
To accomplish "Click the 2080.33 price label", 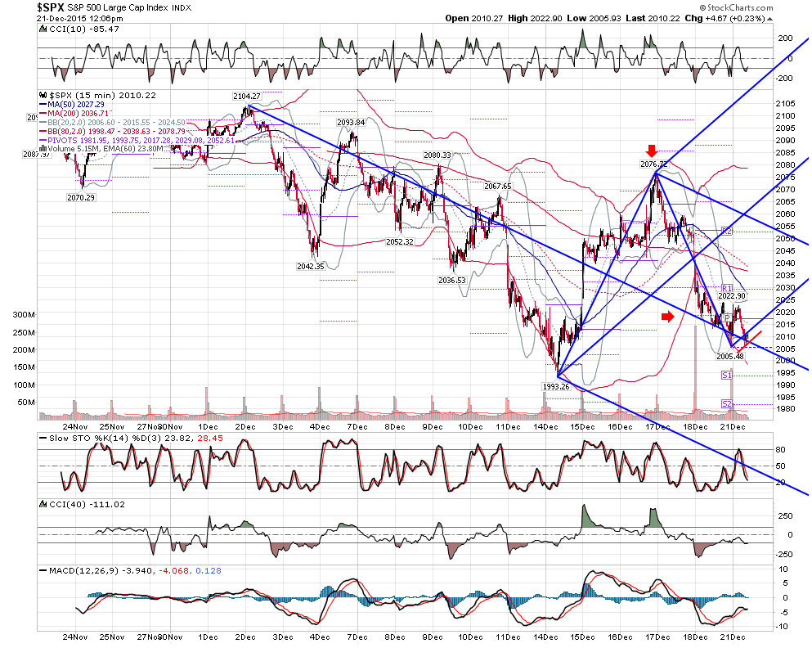I will tap(437, 155).
